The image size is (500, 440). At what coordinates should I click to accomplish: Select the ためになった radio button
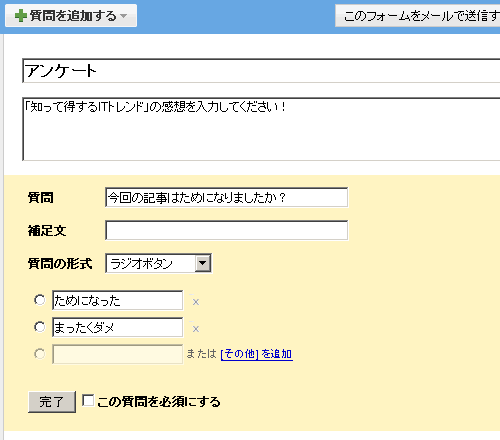tap(40, 300)
